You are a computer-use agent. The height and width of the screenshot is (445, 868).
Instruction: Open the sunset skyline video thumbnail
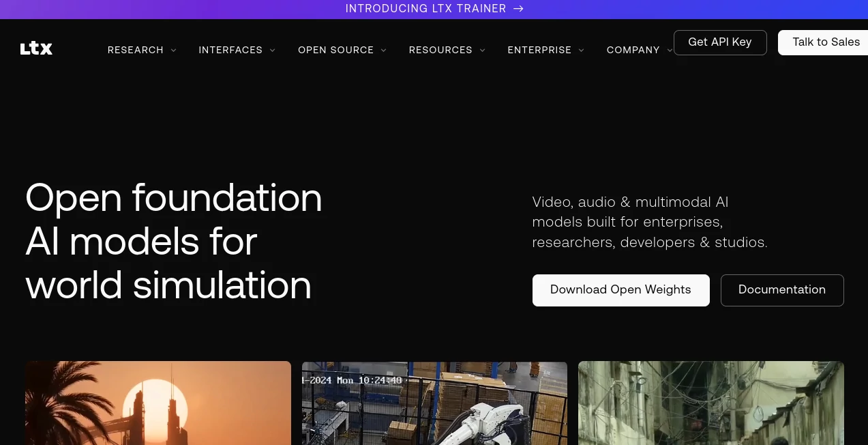pos(158,403)
